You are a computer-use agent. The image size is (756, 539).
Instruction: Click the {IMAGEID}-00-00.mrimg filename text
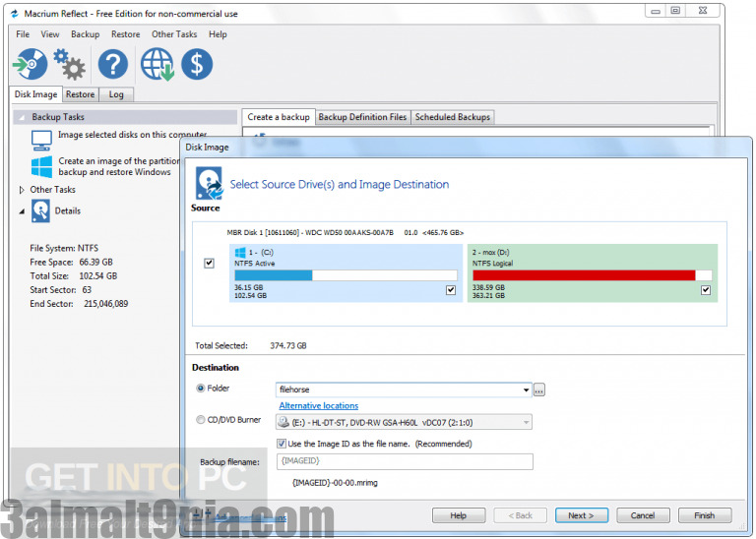pos(335,483)
